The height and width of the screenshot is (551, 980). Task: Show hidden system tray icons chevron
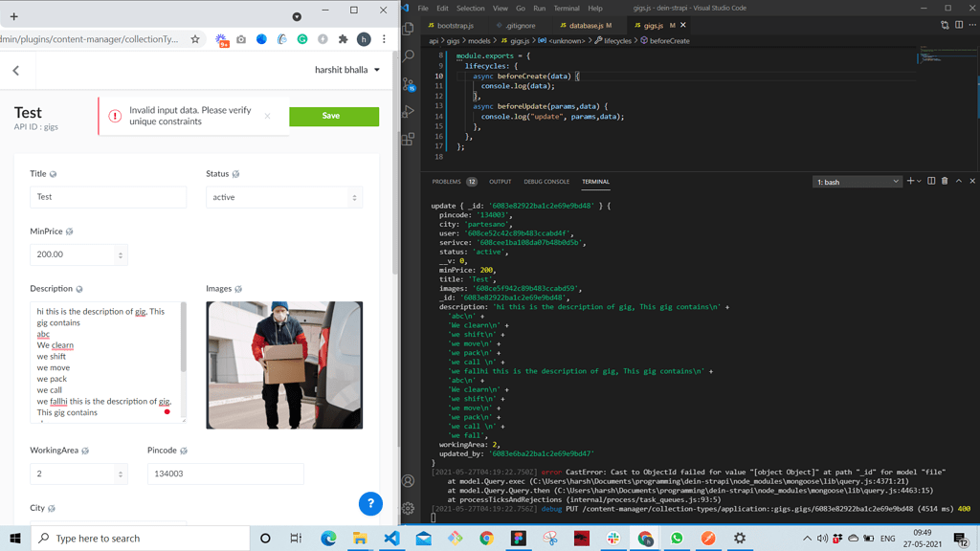(807, 538)
